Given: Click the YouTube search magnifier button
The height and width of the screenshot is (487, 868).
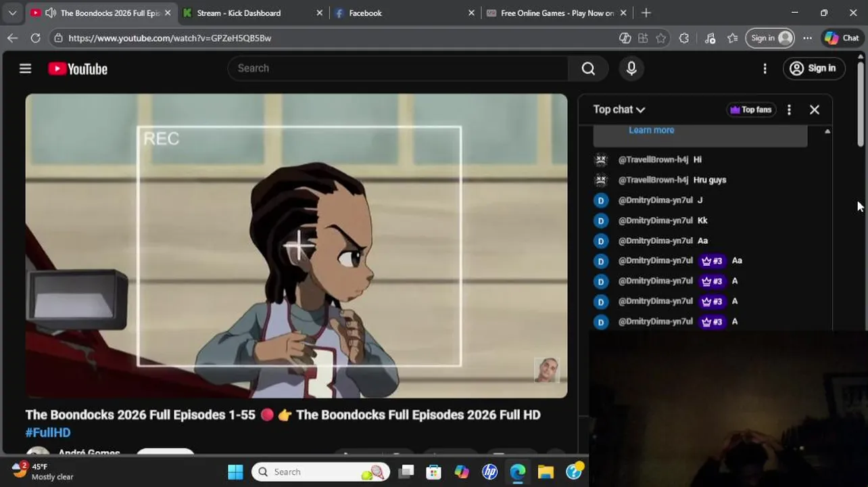Looking at the screenshot, I should click(588, 68).
